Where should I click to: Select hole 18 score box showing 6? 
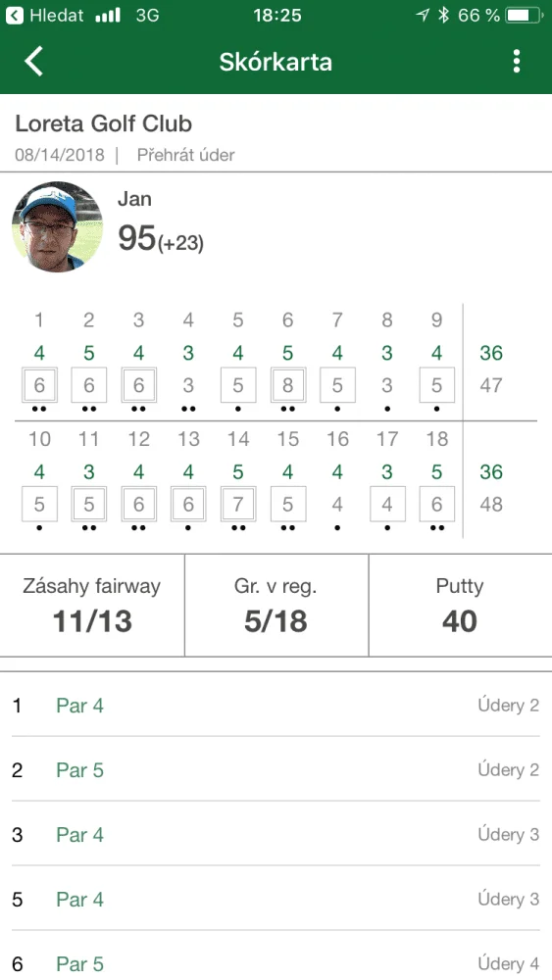pyautogui.click(x=437, y=504)
